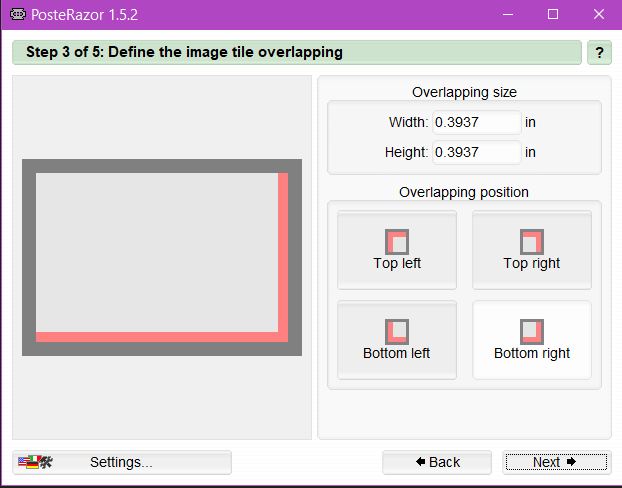Viewport: 622px width, 488px height.
Task: Go Back to the previous step
Action: tap(437, 462)
